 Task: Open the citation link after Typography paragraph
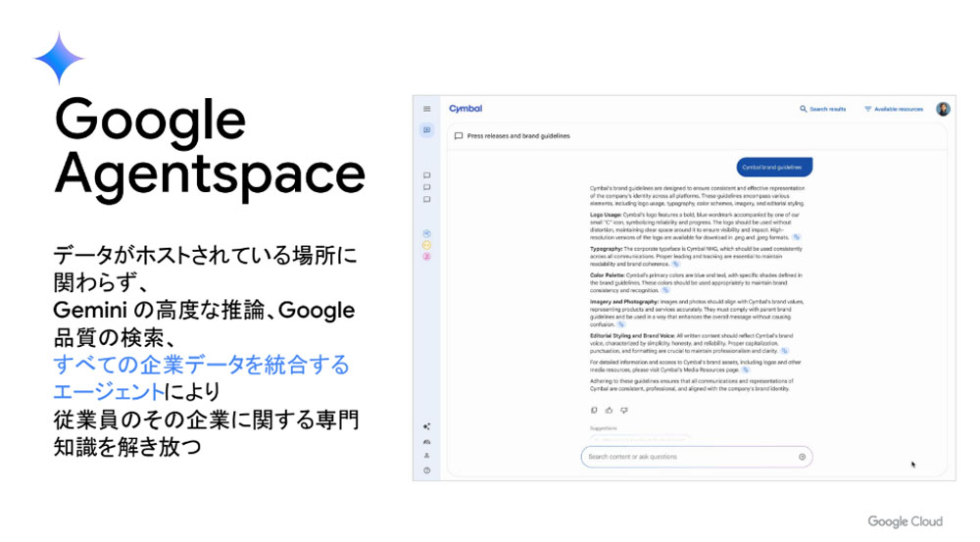(675, 264)
